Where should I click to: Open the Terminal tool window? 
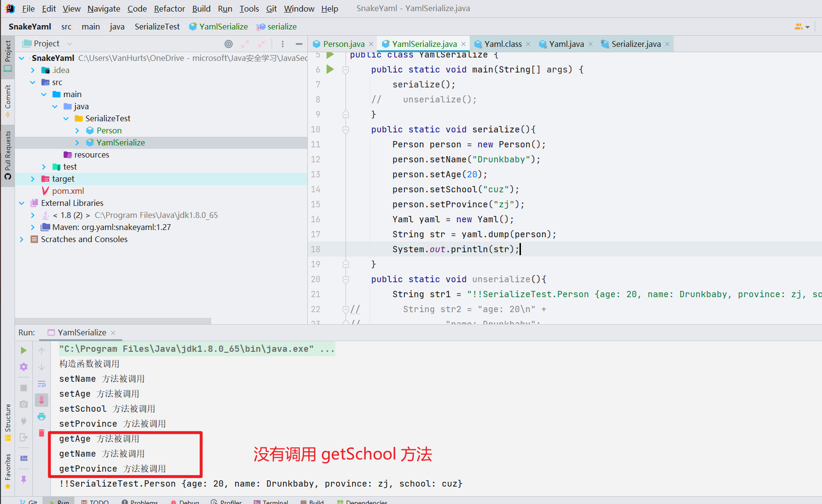pyautogui.click(x=271, y=501)
